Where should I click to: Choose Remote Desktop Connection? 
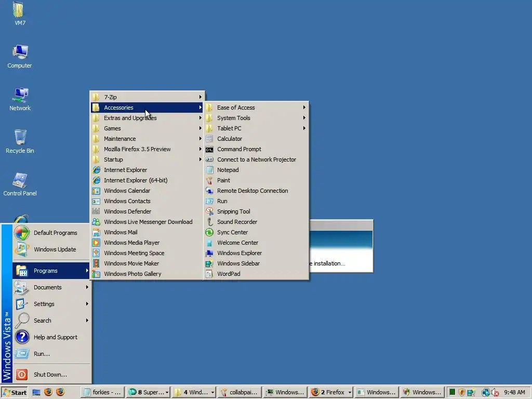[x=256, y=191]
